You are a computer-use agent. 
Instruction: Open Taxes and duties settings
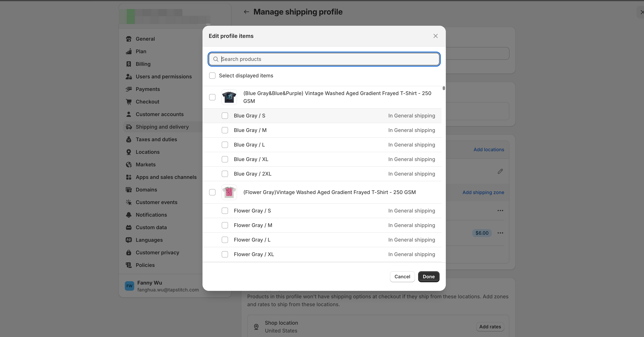coord(156,139)
